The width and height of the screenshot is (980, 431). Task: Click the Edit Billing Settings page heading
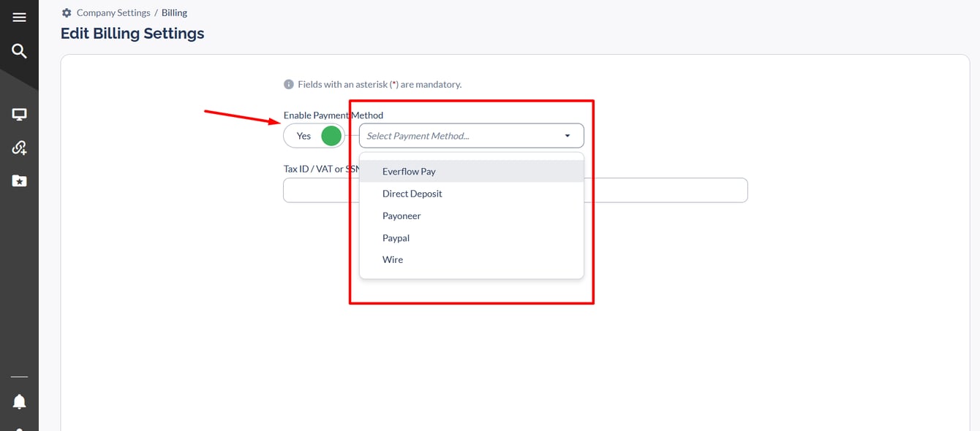point(132,34)
